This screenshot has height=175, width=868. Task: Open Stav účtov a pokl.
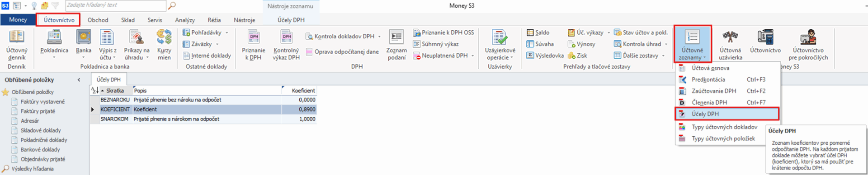click(x=641, y=32)
